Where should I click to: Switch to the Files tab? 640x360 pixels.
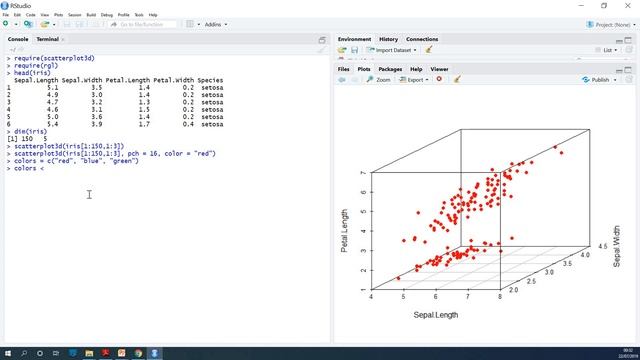pos(344,69)
